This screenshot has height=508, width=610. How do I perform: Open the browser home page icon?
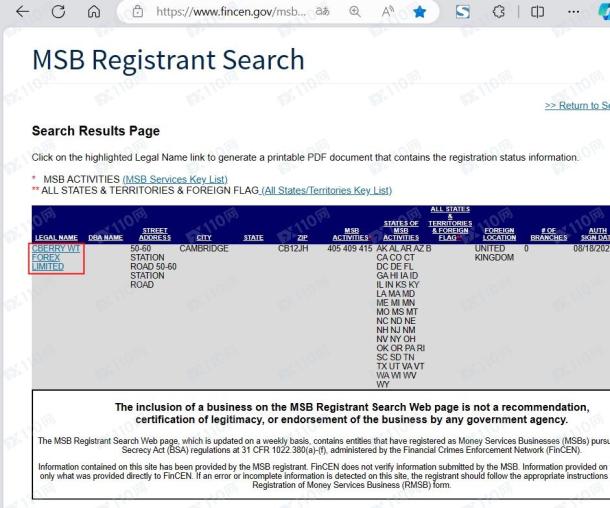point(94,12)
